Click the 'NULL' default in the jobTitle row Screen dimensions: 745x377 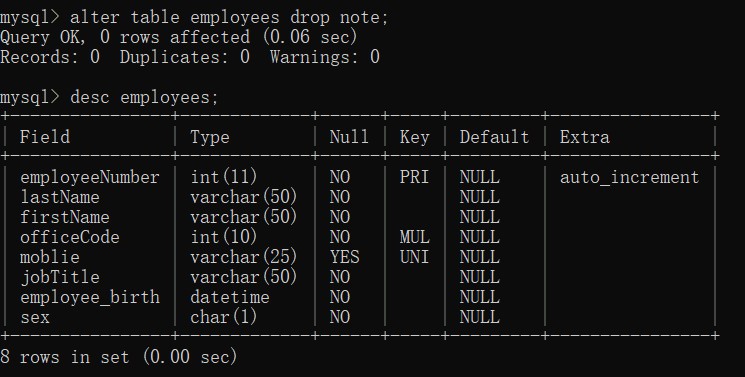click(x=479, y=277)
